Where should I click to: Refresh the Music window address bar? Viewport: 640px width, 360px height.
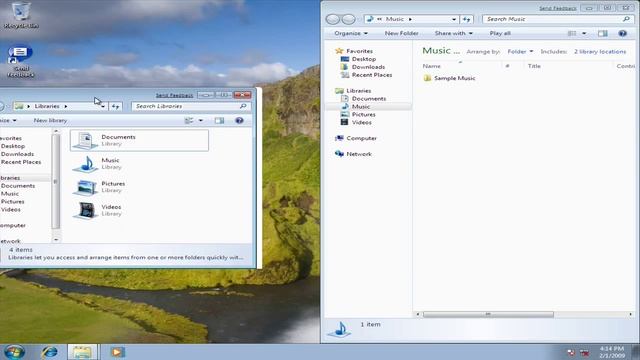click(467, 19)
